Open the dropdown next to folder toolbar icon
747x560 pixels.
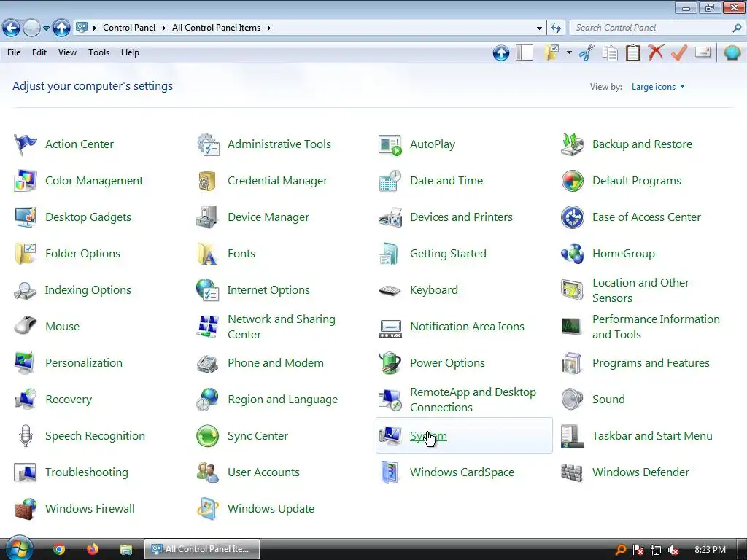pyautogui.click(x=569, y=52)
